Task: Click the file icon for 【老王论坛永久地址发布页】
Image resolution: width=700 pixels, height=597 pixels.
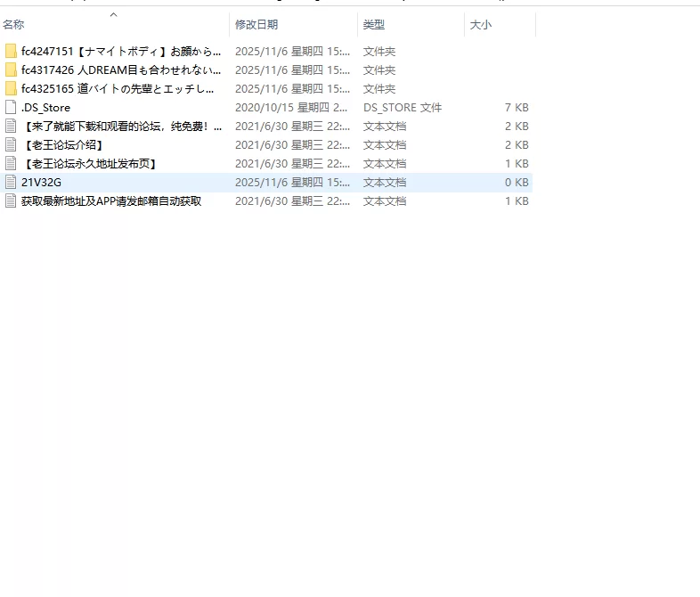Action: pyautogui.click(x=11, y=164)
